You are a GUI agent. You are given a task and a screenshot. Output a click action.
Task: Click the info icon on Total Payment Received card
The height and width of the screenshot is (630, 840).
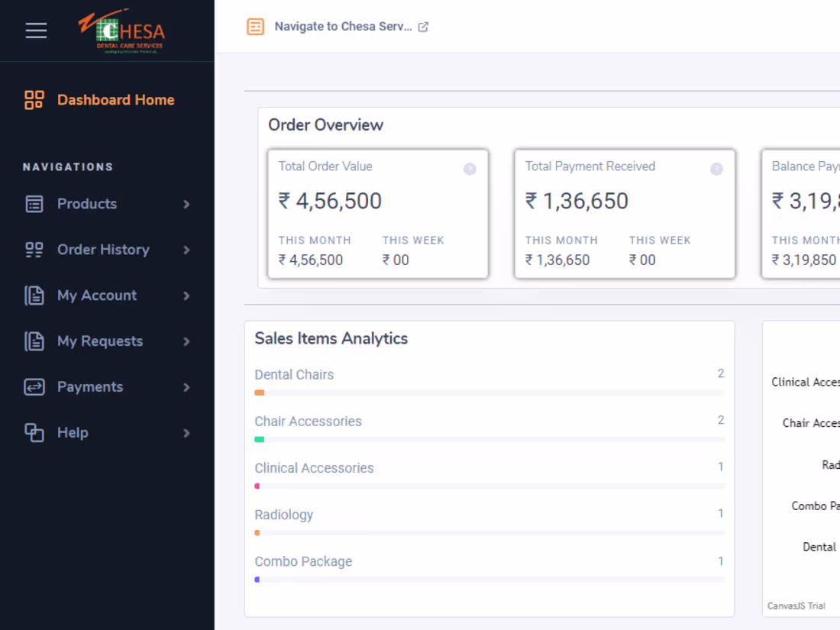pos(716,169)
